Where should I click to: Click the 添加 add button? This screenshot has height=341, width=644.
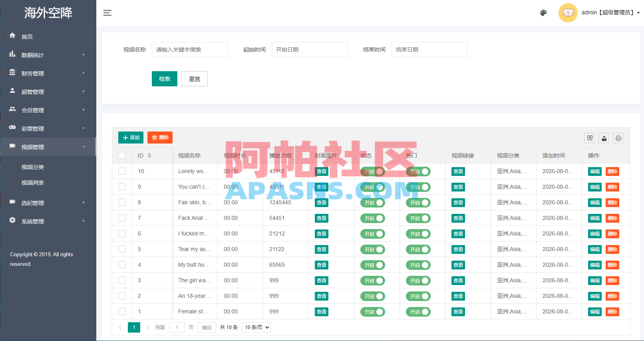pos(131,138)
